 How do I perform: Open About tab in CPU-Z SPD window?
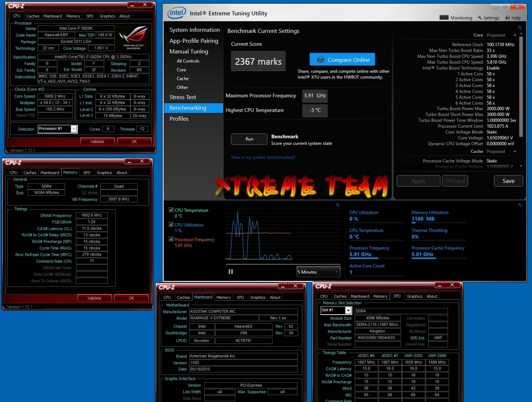(x=432, y=296)
